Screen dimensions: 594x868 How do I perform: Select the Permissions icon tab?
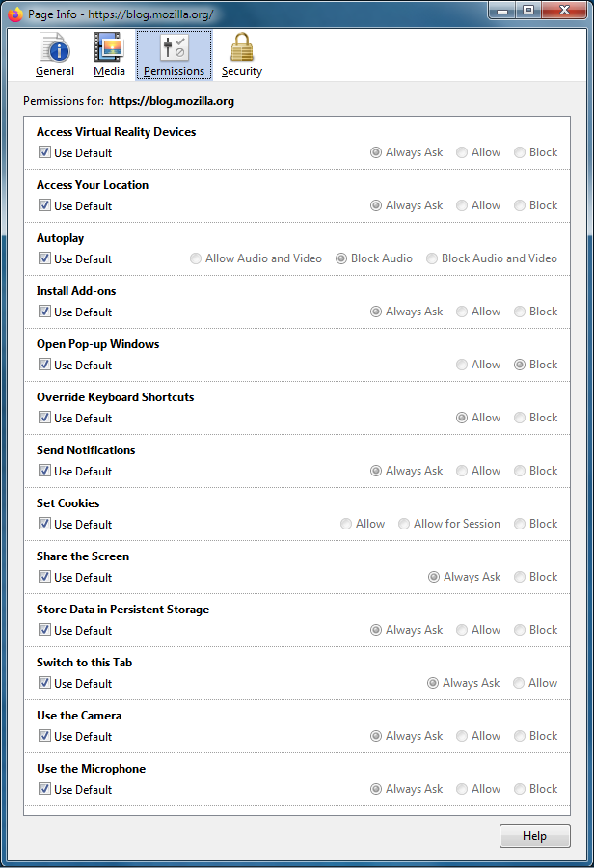tap(174, 54)
